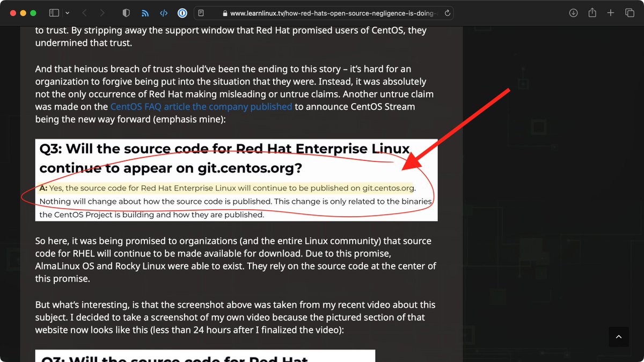Show the Safari downloads
The height and width of the screenshot is (362, 644).
coord(573,13)
